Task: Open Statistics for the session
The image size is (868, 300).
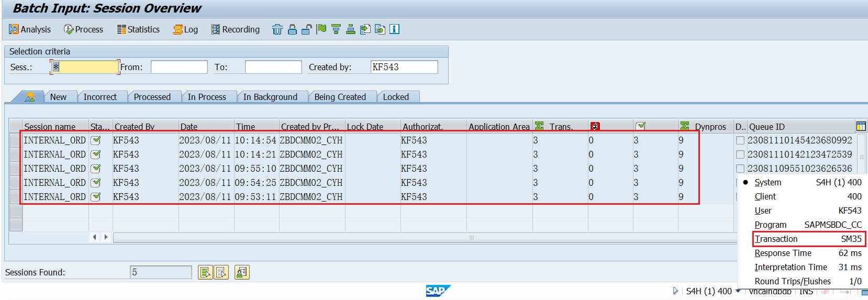Action: tap(138, 29)
